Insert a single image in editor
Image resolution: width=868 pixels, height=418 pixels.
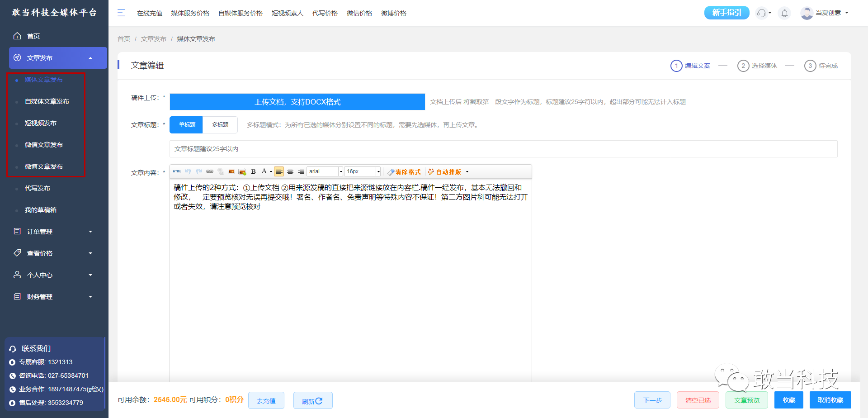[x=231, y=171]
